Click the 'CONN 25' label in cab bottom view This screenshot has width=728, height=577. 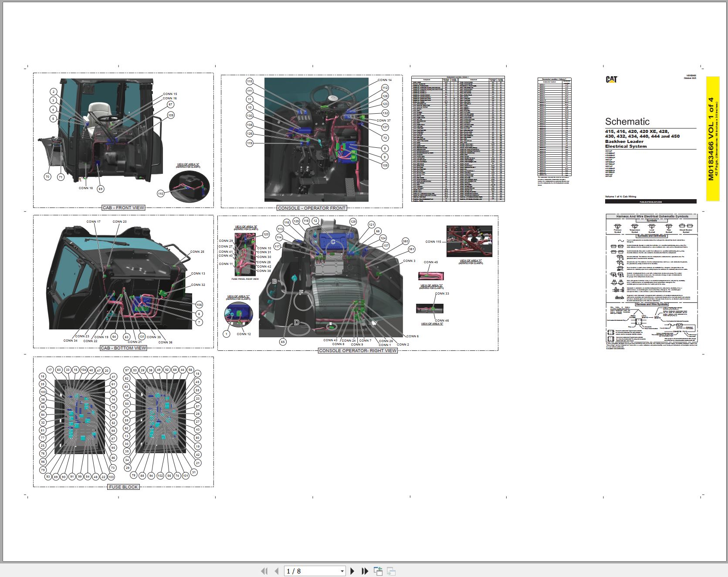[x=197, y=252]
